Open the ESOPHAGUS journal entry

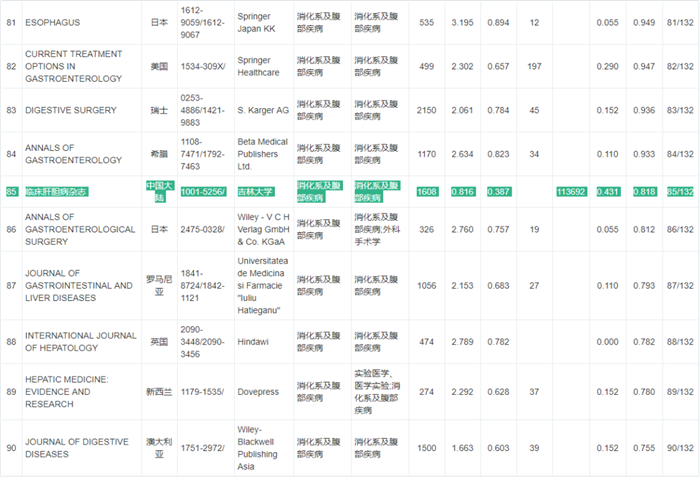point(56,21)
